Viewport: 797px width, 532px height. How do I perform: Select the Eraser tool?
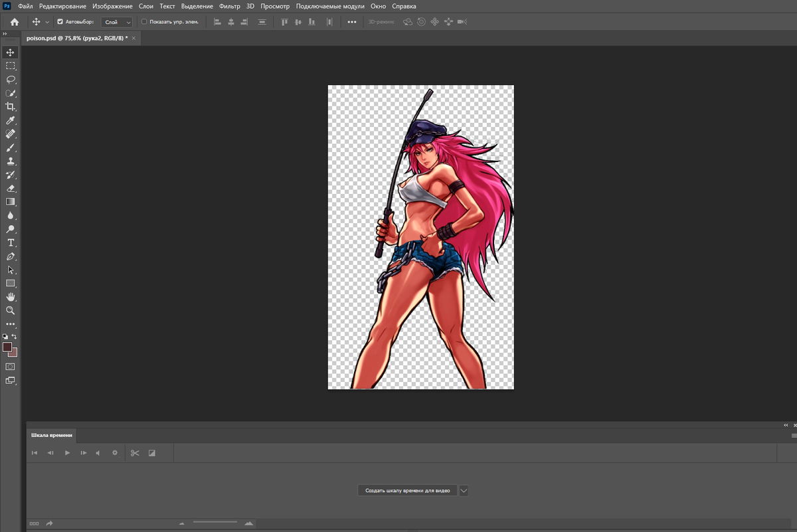[x=11, y=189]
